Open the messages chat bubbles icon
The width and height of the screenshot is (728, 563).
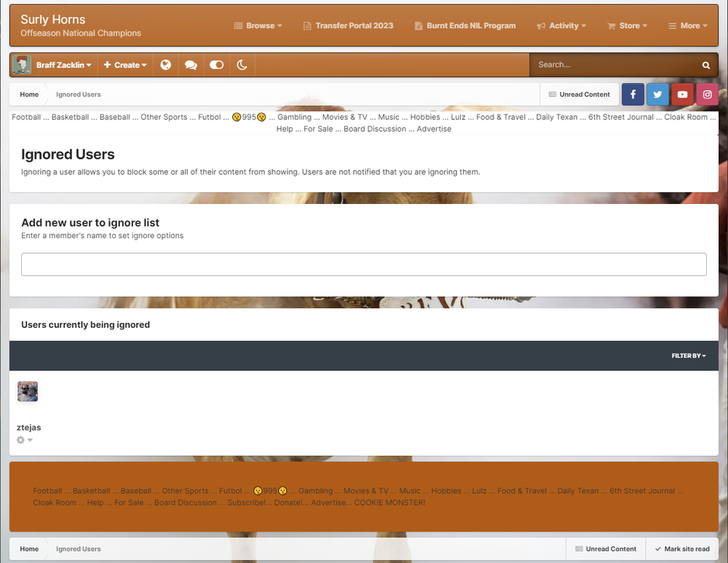click(191, 65)
